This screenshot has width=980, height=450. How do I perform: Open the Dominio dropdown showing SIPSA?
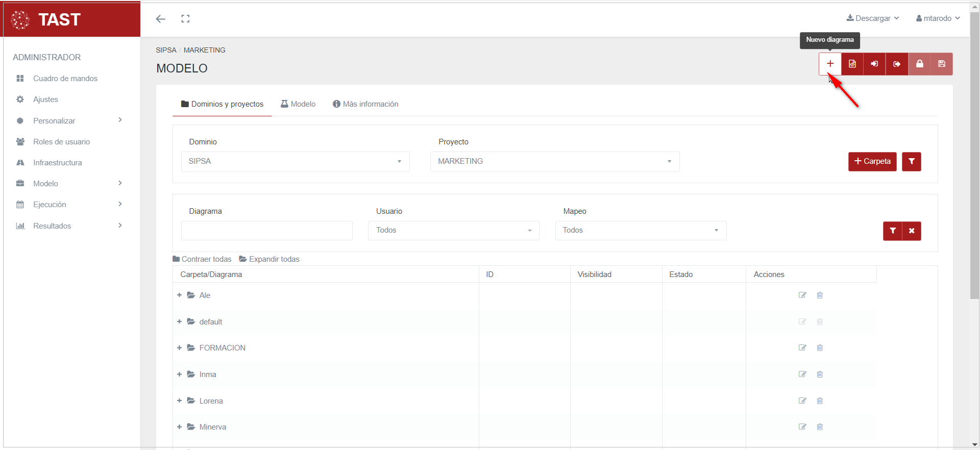pyautogui.click(x=295, y=161)
